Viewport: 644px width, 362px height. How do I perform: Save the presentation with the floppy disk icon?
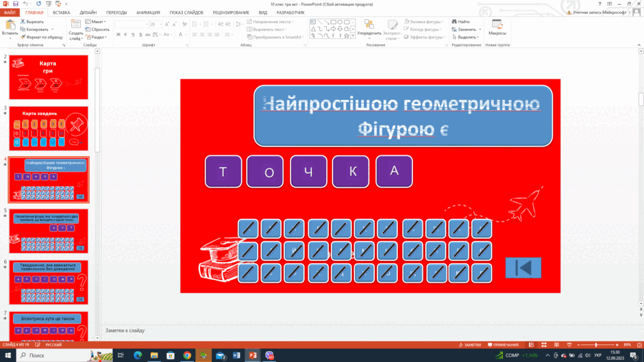[16, 3]
